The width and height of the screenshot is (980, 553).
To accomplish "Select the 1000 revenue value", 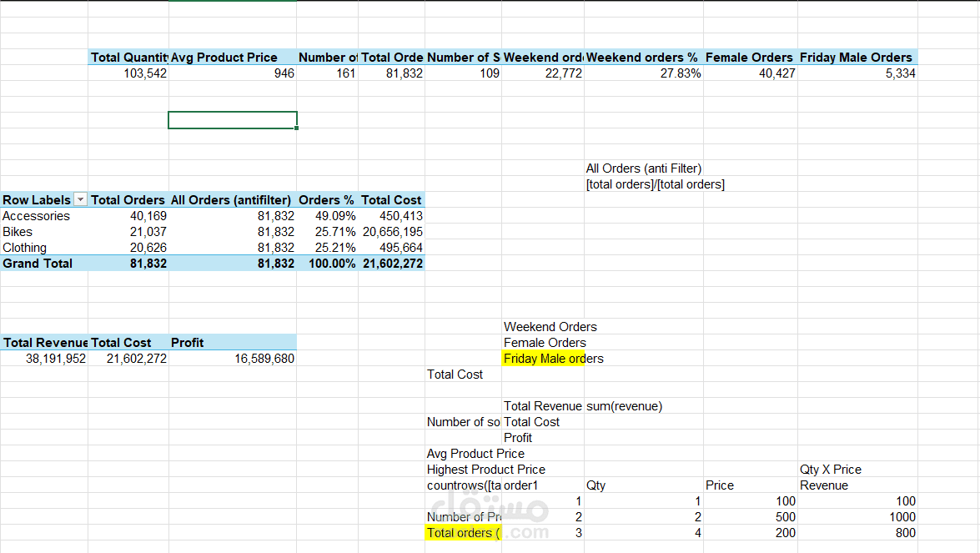I will (x=857, y=517).
